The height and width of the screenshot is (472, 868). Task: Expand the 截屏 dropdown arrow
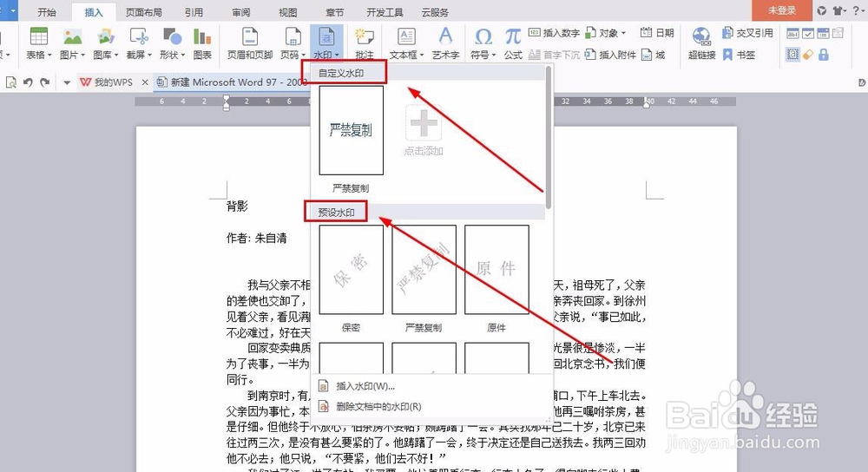(149, 55)
